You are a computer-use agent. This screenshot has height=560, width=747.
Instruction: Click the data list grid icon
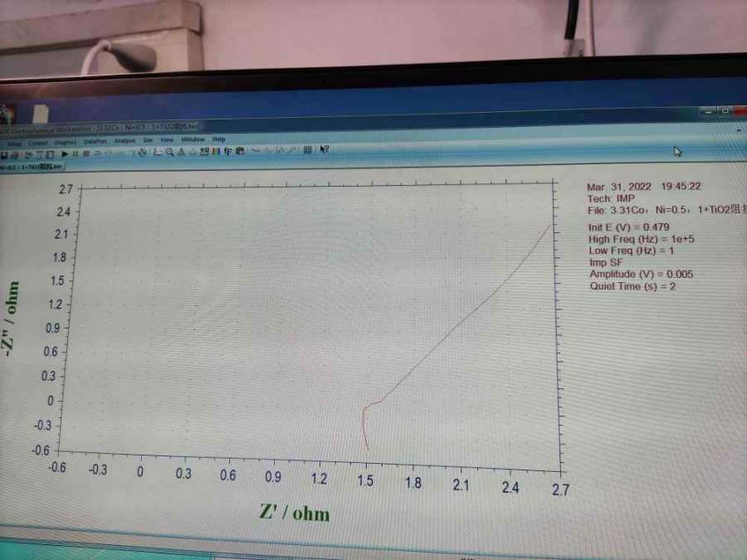click(x=306, y=149)
